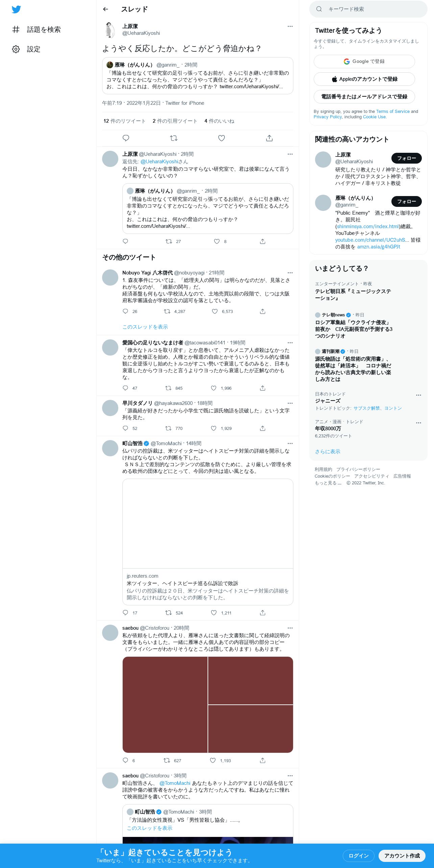Open more menu on 愛国心の足りないなまけ者 tweet
This screenshot has width=434, height=868.
[290, 343]
